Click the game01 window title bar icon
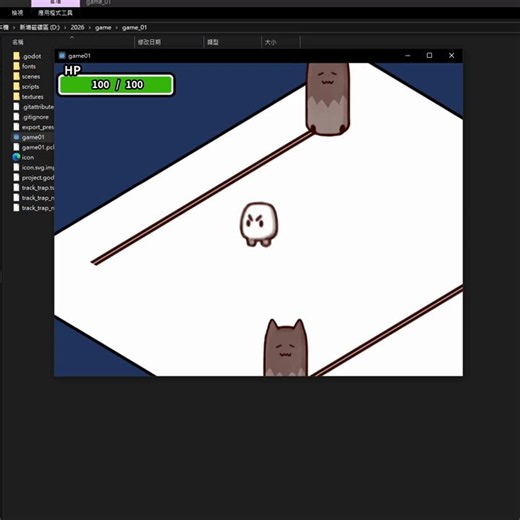This screenshot has height=520, width=520. [x=62, y=56]
